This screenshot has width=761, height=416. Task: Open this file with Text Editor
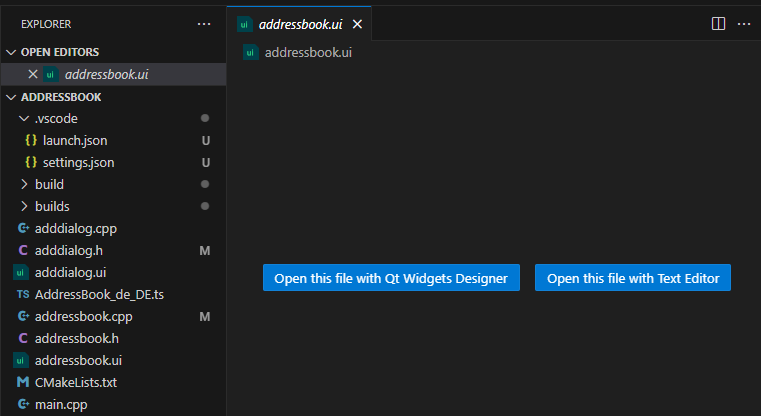[633, 278]
